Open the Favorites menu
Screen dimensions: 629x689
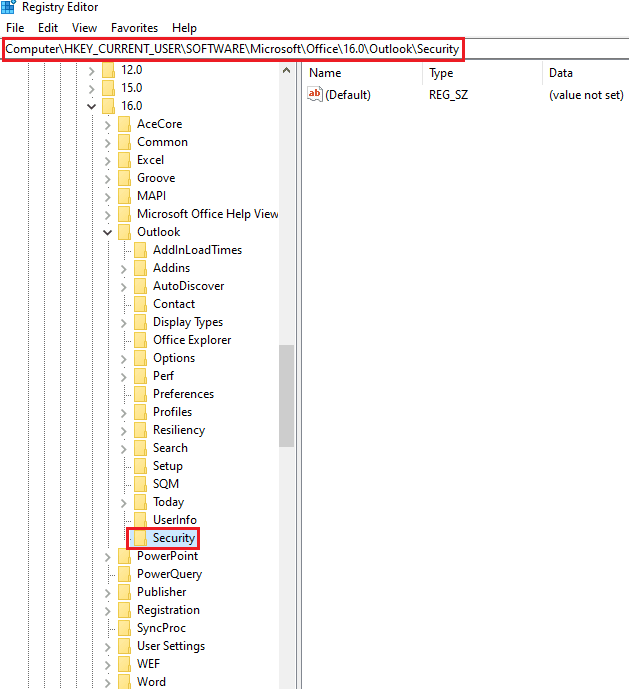[x=135, y=28]
